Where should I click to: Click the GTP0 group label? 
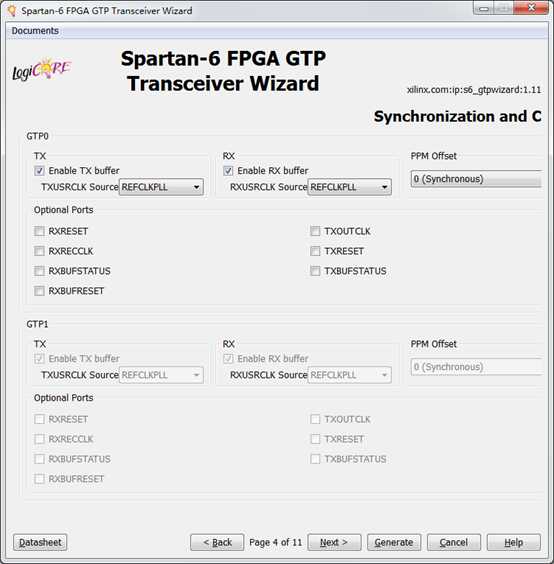(37, 136)
